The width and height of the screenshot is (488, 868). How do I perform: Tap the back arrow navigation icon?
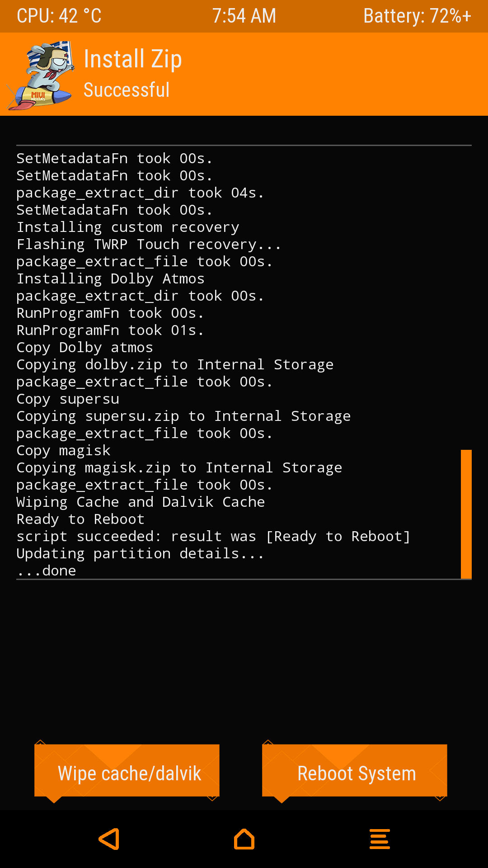[x=109, y=839]
